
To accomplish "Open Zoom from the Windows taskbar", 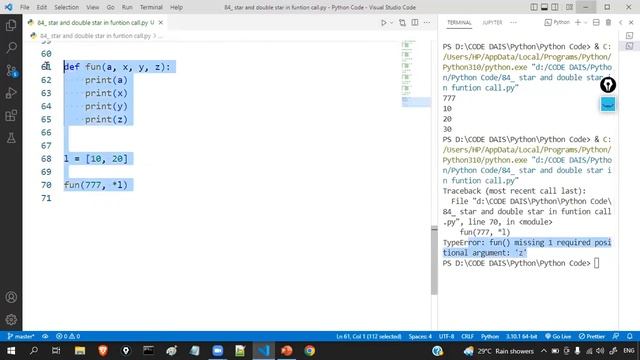I will click(218, 351).
